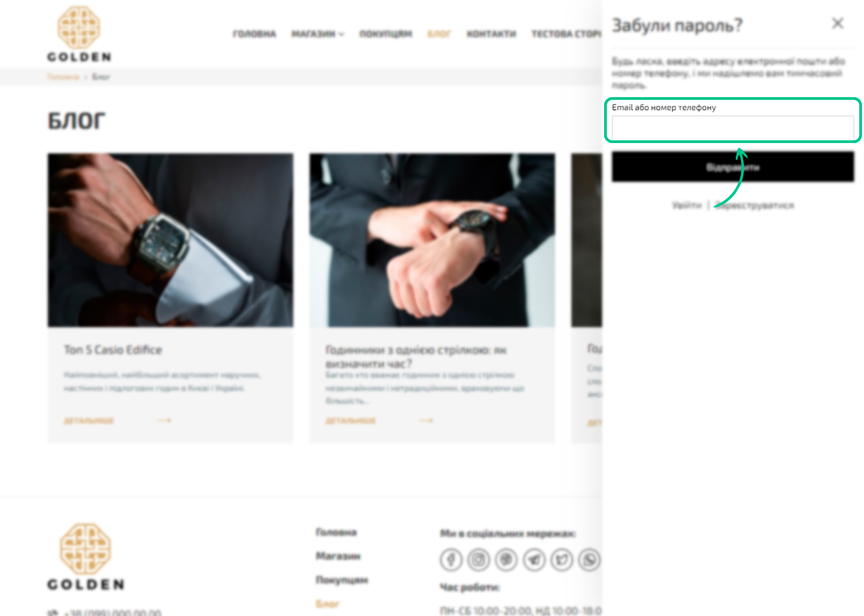Expand the Магазин dropdown in top navigation
The height and width of the screenshot is (616, 864).
317,34
